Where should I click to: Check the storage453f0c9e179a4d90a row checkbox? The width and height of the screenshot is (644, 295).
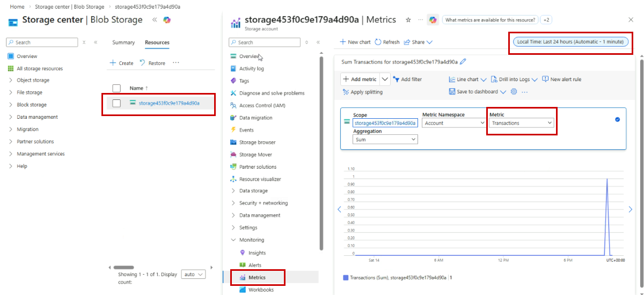pos(116,103)
